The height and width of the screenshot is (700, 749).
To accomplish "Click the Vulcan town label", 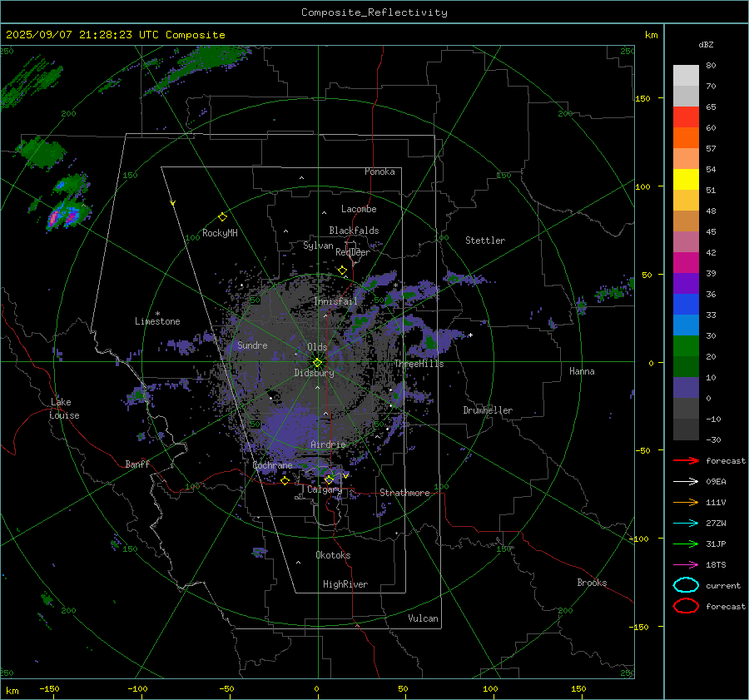I will click(423, 618).
